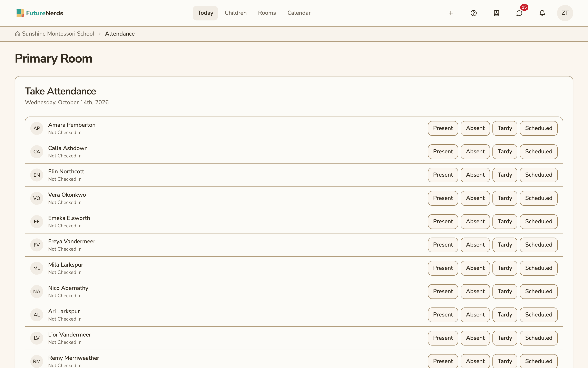Image resolution: width=588 pixels, height=368 pixels.
Task: Click the date Wednesday, October 14th, 2026
Action: pos(67,102)
